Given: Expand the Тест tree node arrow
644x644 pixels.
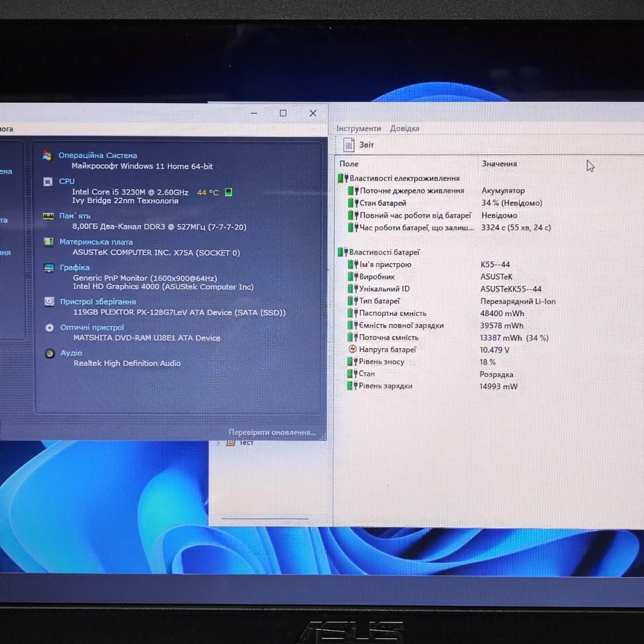Looking at the screenshot, I should (x=218, y=443).
